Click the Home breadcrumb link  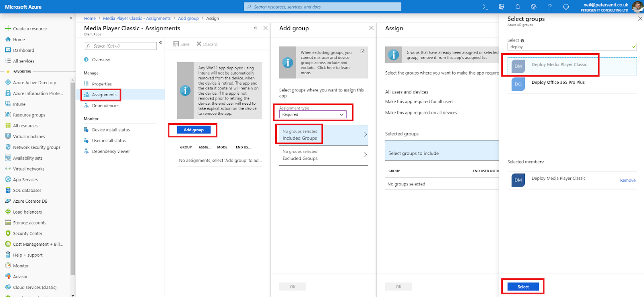tap(90, 18)
